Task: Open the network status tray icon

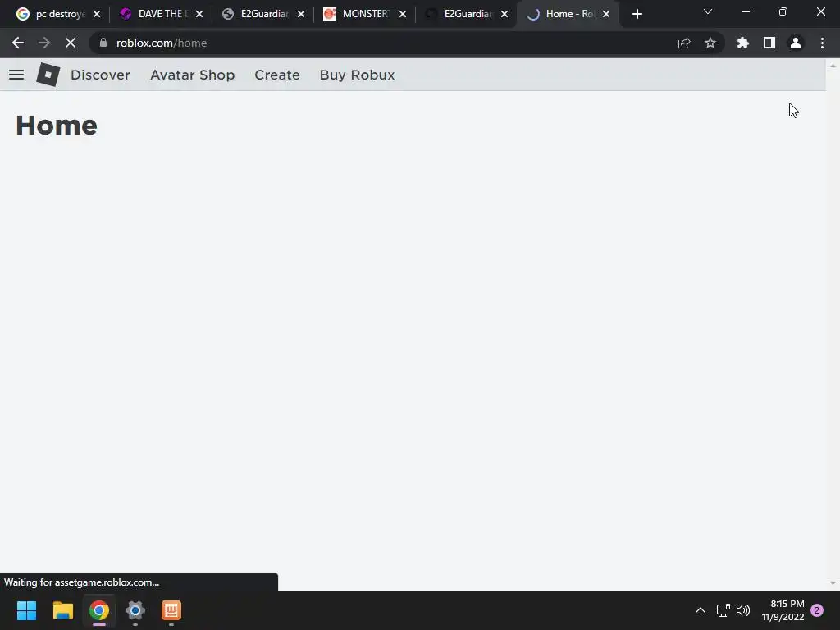Action: point(724,610)
